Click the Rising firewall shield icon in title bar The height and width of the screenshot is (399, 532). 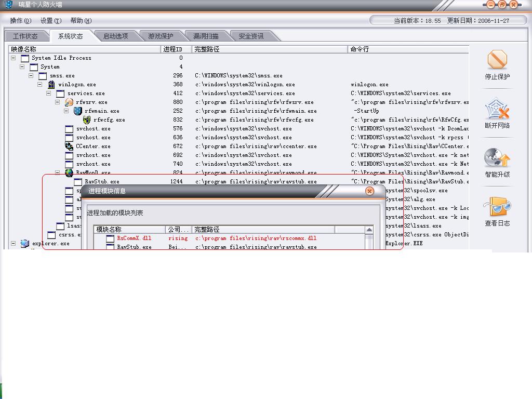pos(8,4)
